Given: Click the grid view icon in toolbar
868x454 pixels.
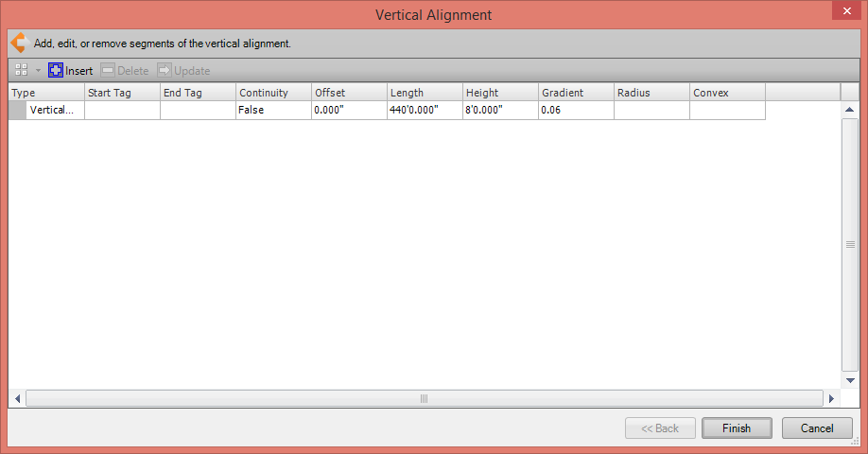Looking at the screenshot, I should [x=21, y=70].
